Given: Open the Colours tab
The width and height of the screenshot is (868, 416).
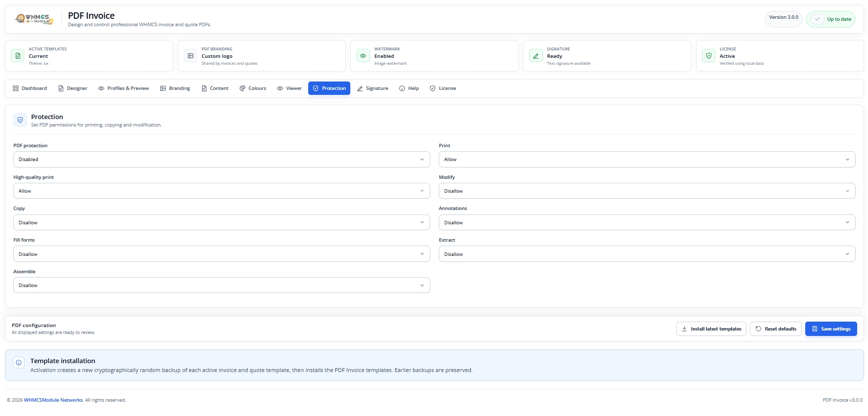Looking at the screenshot, I should 253,88.
